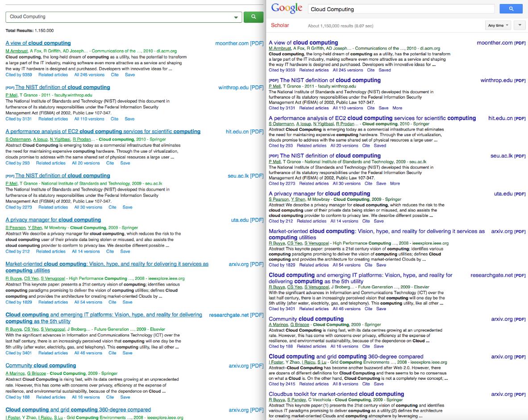Click author M Armbrust in left pane
The height and width of the screenshot is (420, 528).
(x=17, y=51)
